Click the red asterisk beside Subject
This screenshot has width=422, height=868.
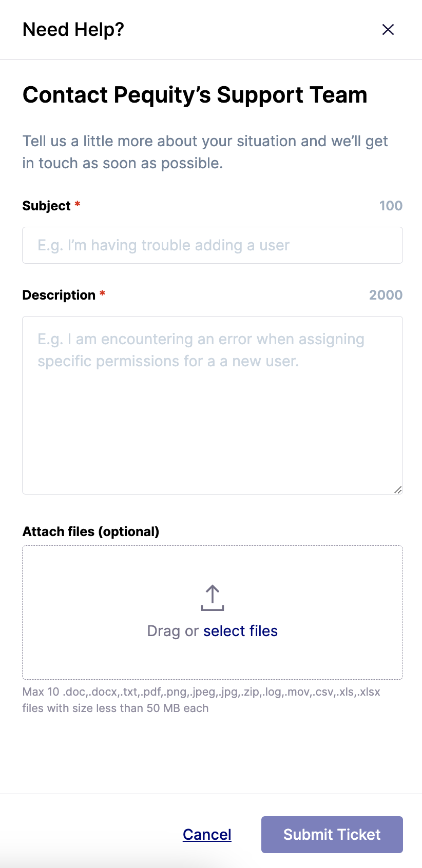pyautogui.click(x=78, y=204)
